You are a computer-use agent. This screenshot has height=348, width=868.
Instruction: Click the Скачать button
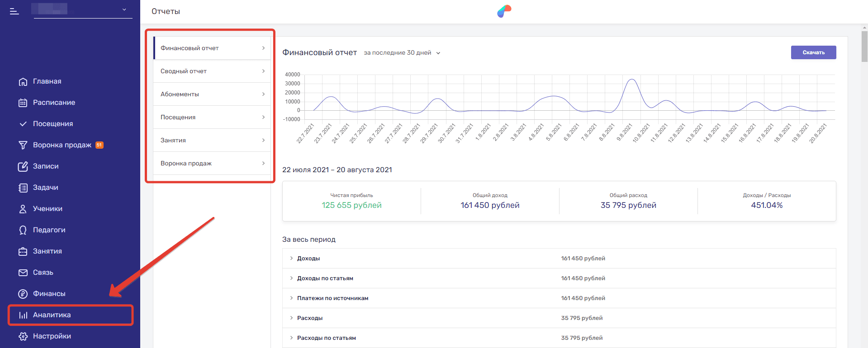(813, 52)
